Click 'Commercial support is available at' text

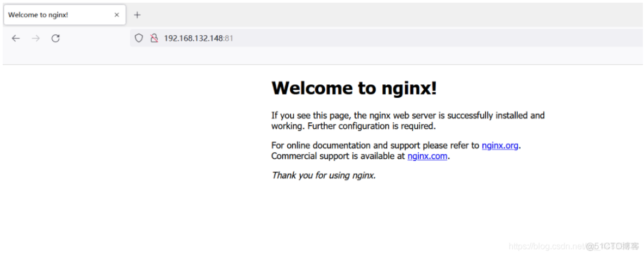coord(338,156)
